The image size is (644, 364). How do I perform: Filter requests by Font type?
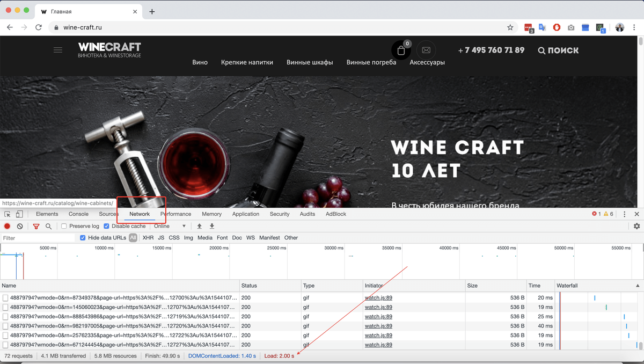[222, 238]
